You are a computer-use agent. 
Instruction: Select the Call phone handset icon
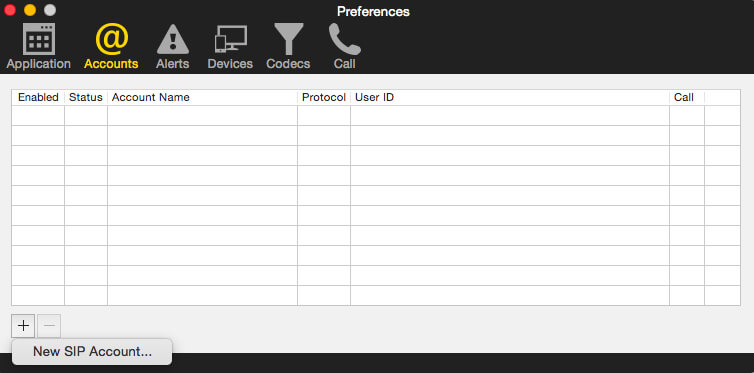click(344, 39)
